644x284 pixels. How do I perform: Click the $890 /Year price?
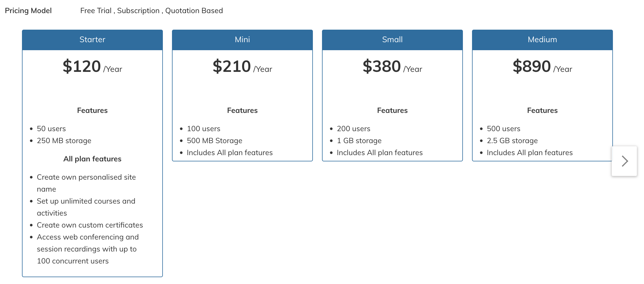(542, 66)
